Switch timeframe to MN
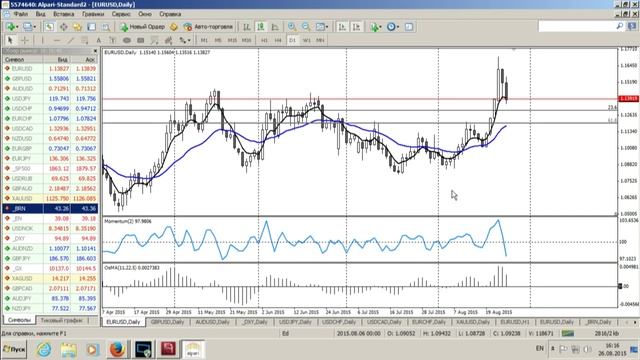 point(320,40)
